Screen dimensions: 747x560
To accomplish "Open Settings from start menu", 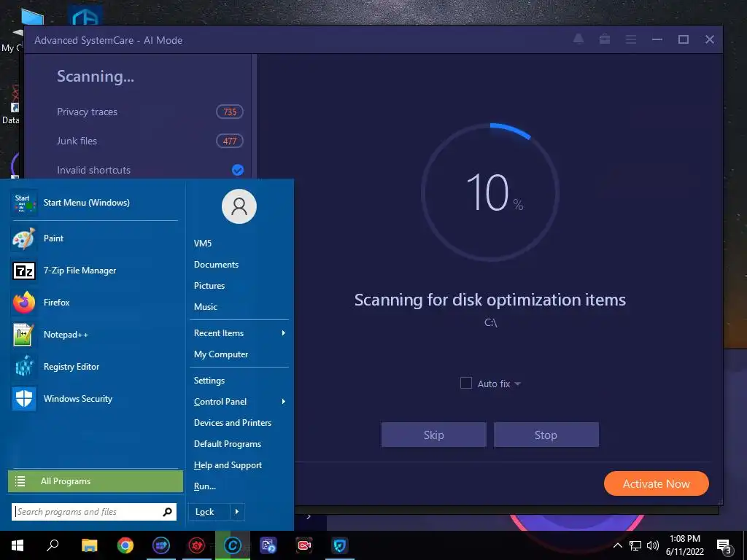I will pyautogui.click(x=209, y=381).
